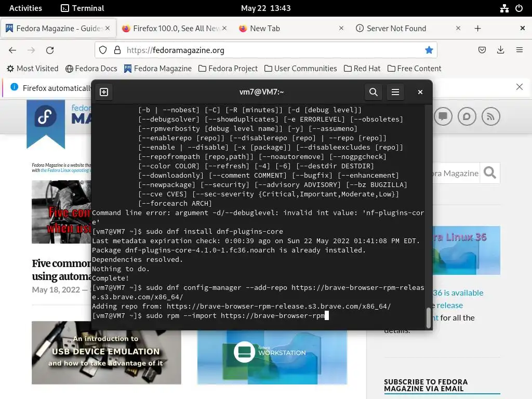The height and width of the screenshot is (399, 532).
Task: Expand Fedora Project bookmarks folder
Action: [228, 69]
